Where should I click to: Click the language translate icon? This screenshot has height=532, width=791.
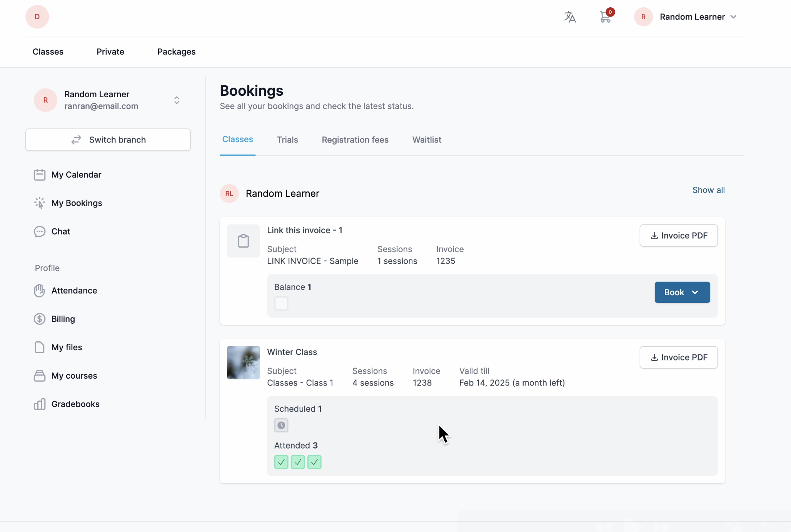coord(570,17)
